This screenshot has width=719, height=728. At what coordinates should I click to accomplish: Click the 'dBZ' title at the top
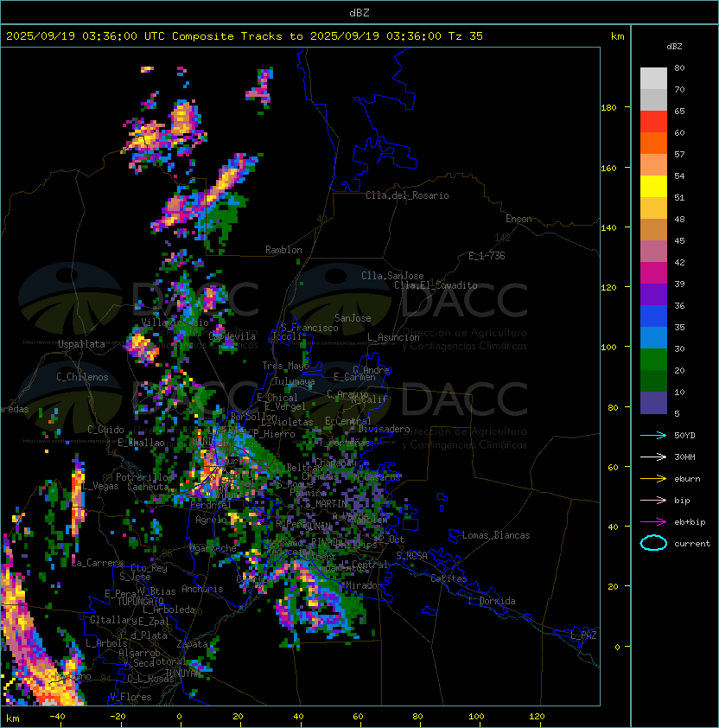click(359, 12)
